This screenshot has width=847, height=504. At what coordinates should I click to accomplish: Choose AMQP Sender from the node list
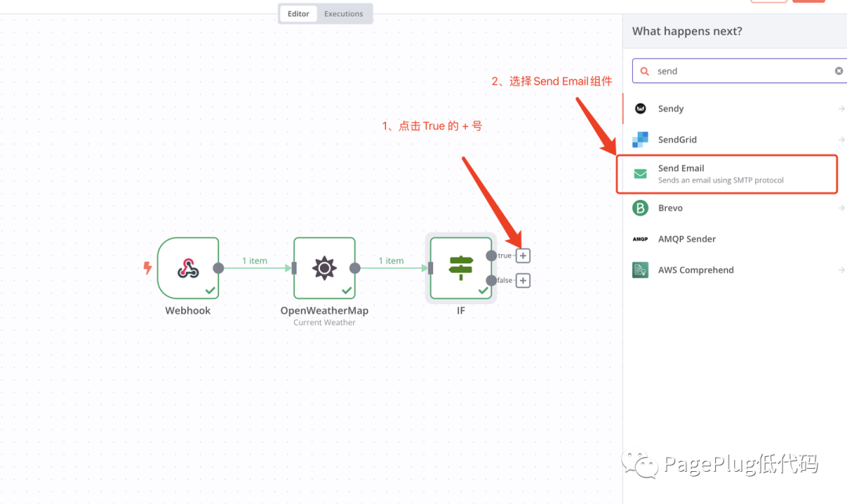735,239
